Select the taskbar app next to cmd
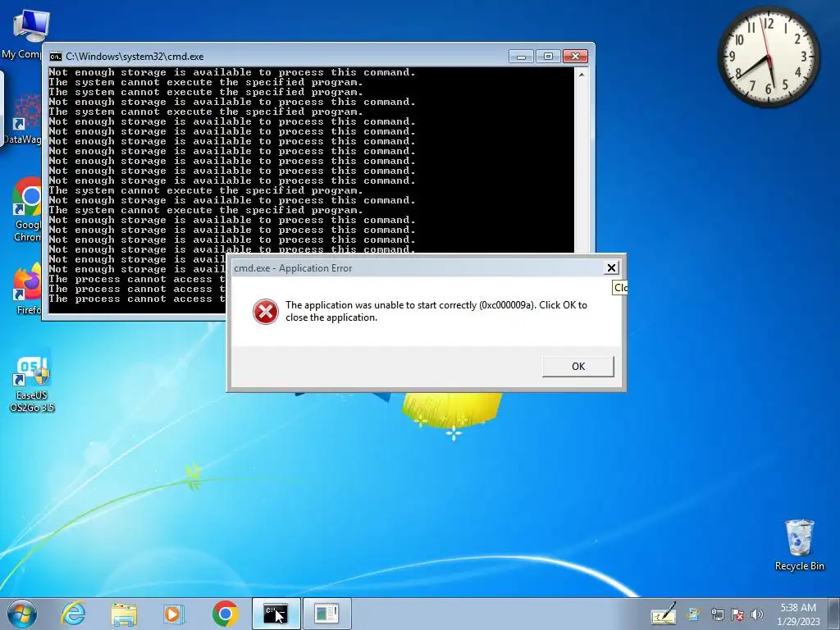The width and height of the screenshot is (840, 630). pyautogui.click(x=327, y=614)
